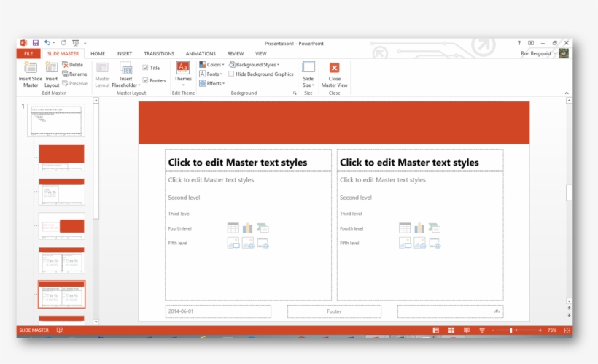This screenshot has height=364, width=598.
Task: Open the Effects dropdown
Action: pyautogui.click(x=212, y=83)
